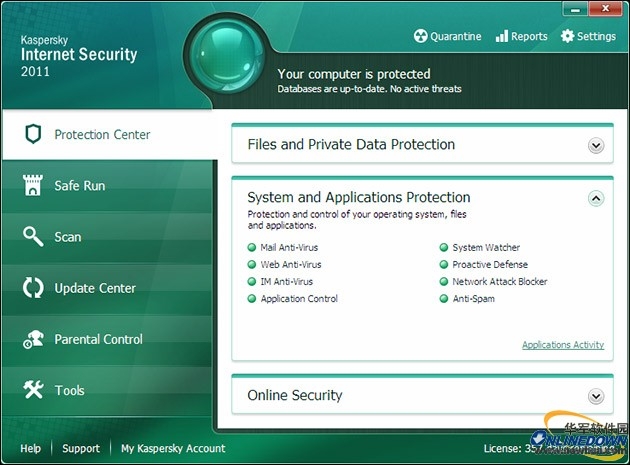Click the Parental Control icon
This screenshot has width=630, height=465.
[x=34, y=339]
